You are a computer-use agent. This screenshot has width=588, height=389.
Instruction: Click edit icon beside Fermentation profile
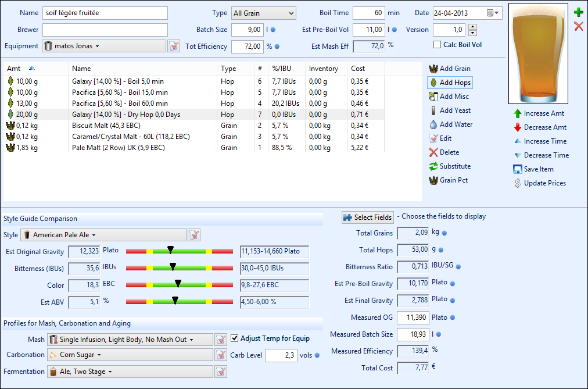click(x=221, y=372)
